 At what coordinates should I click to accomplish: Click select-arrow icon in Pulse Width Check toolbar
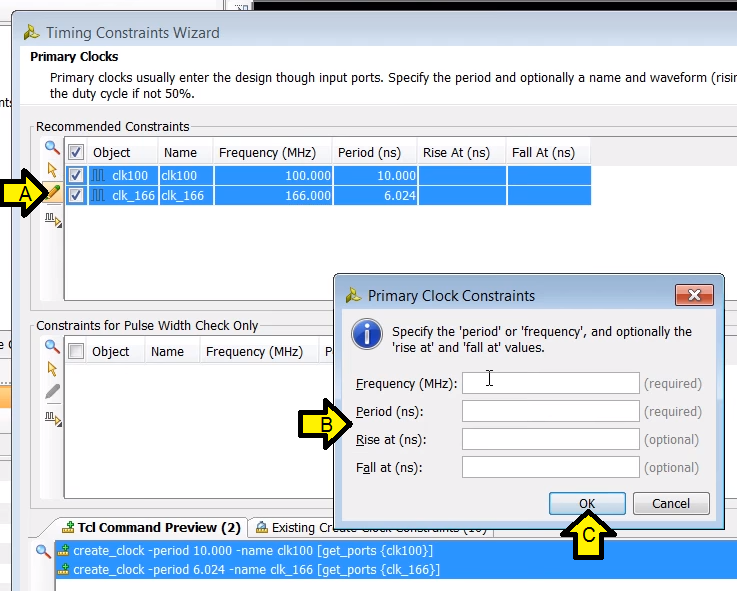pyautogui.click(x=52, y=369)
